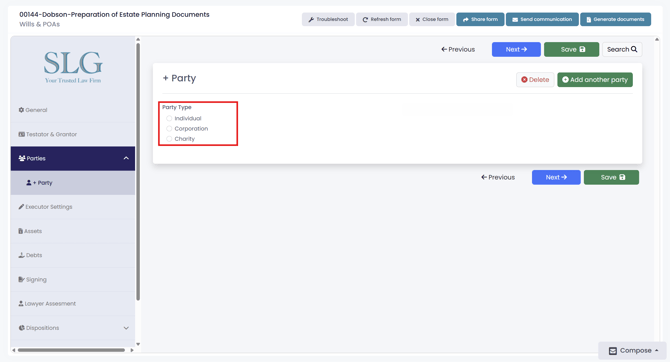Delete this party
The height and width of the screenshot is (362, 670).
click(535, 79)
